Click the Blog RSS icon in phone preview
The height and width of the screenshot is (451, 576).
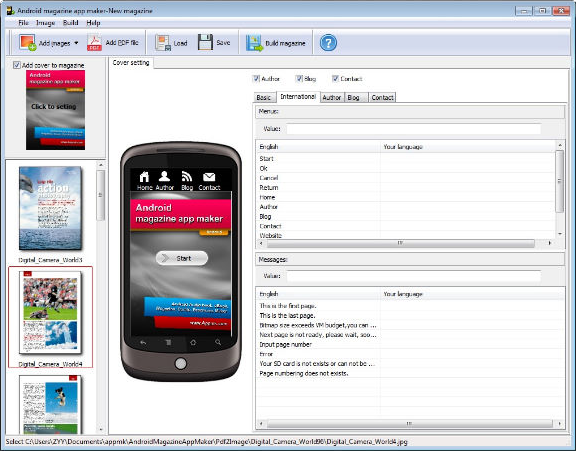tap(187, 177)
